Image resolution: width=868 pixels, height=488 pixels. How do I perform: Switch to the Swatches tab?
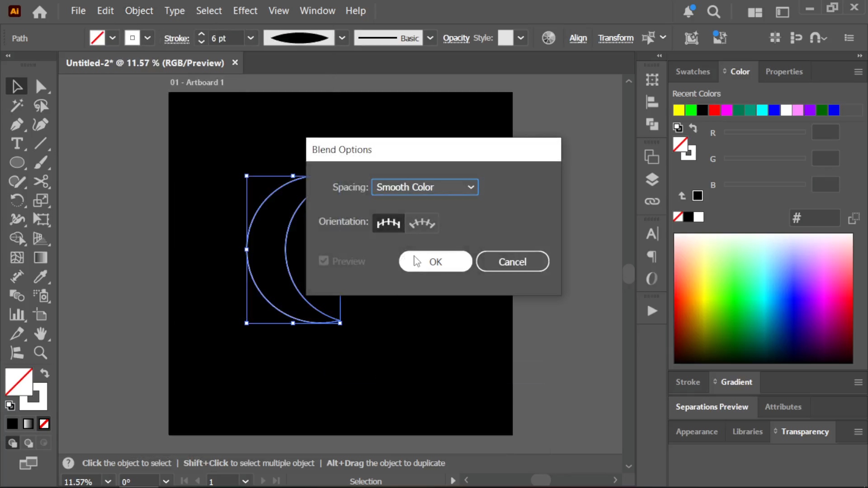(x=693, y=71)
